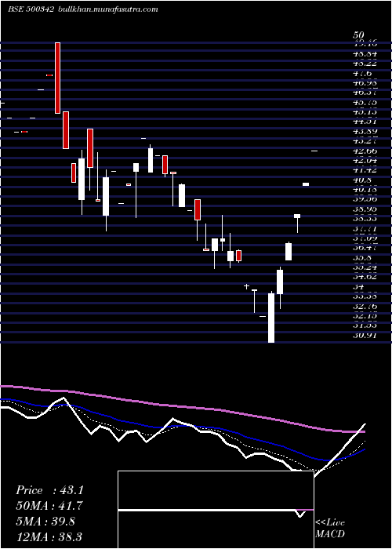392x549 pixels.
Task: Click the BSE 500342 symbol title
Action: pos(31,9)
